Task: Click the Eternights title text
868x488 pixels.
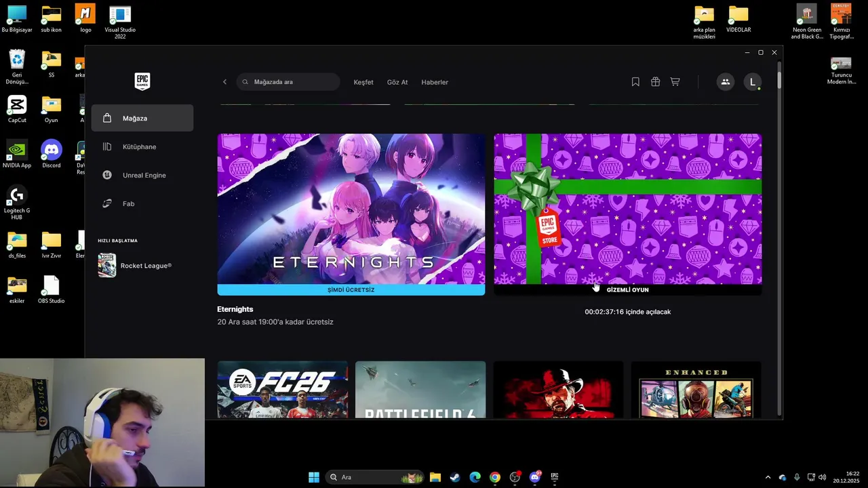Action: point(235,309)
